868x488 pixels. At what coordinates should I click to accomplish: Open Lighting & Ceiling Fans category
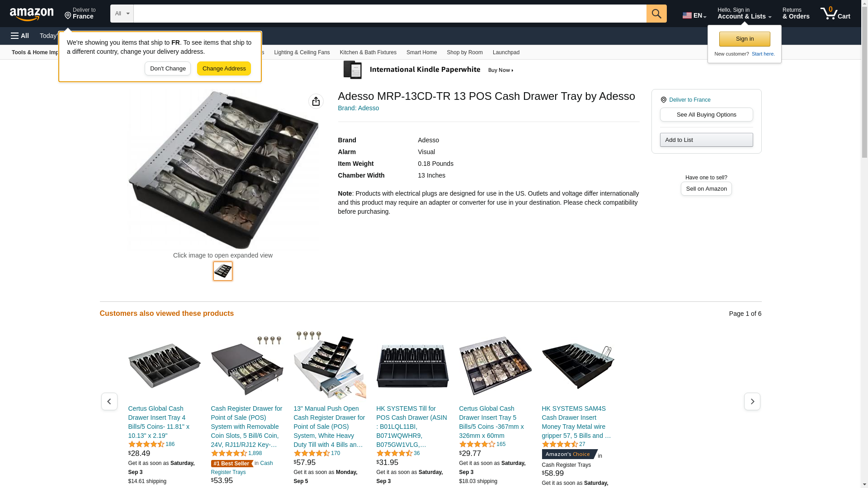pyautogui.click(x=302, y=52)
